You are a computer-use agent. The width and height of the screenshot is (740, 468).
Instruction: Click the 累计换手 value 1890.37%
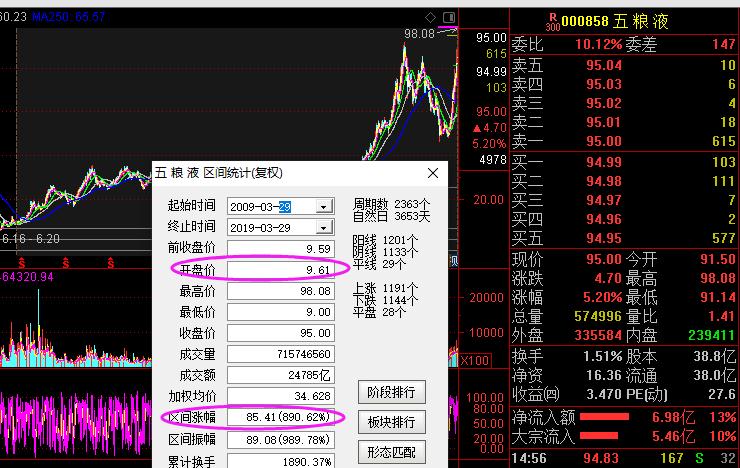click(281, 461)
